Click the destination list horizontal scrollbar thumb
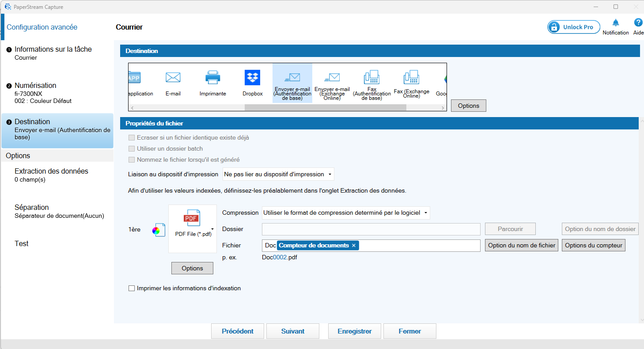Screen dimensions: 644x349 tap(325, 107)
